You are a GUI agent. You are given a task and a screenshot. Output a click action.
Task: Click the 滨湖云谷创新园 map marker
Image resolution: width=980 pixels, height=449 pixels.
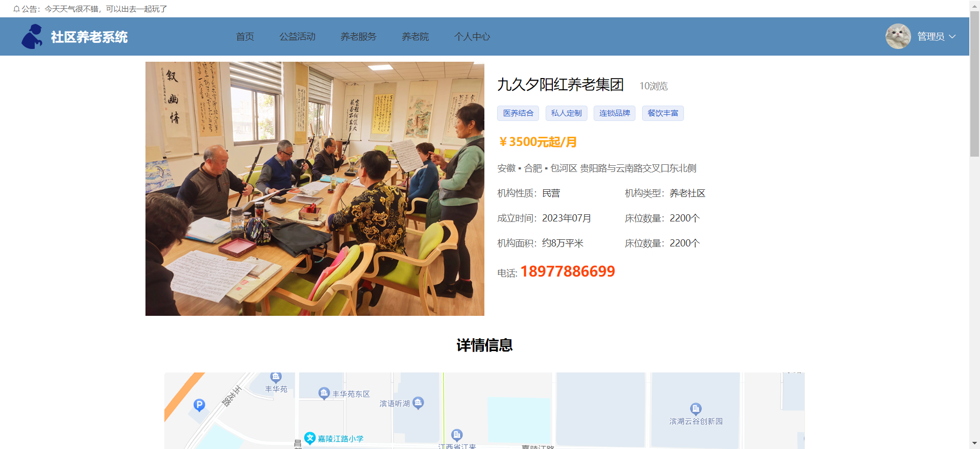point(696,409)
